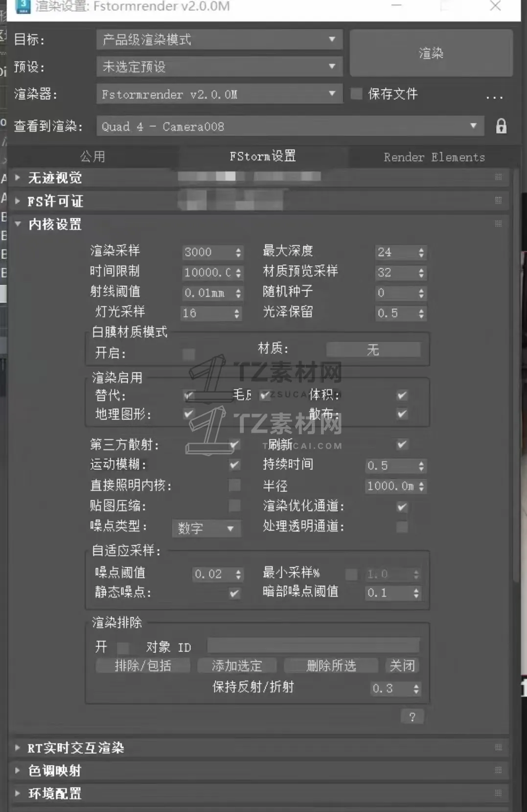Click grip handle of 无迹视觉 rollout

(498, 177)
